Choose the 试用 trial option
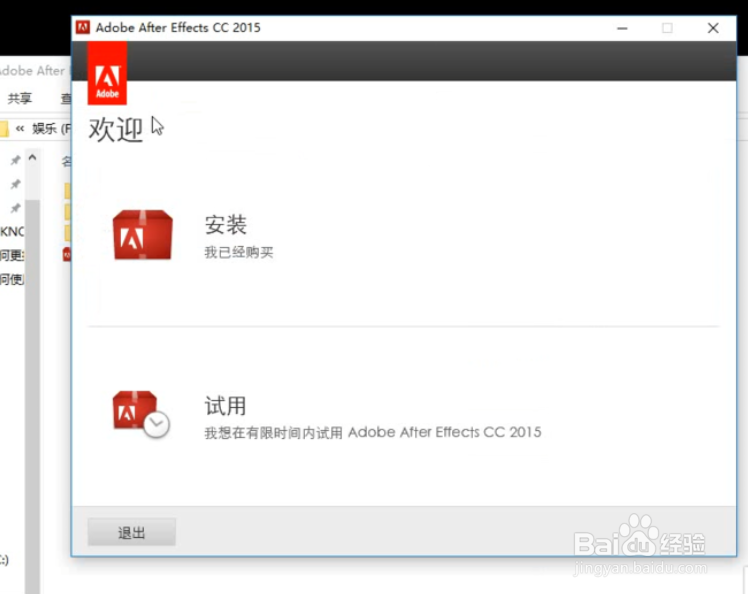This screenshot has height=594, width=748. [x=225, y=406]
